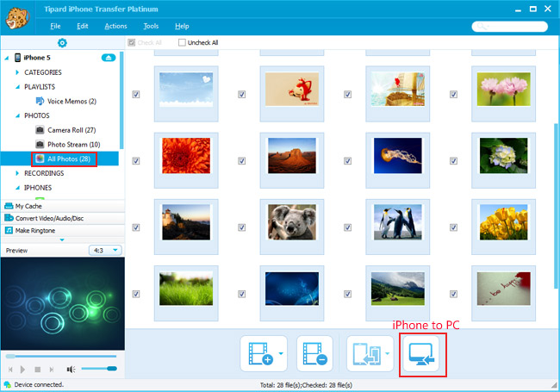
Task: Collapse the IPHONES section
Action: (x=17, y=188)
